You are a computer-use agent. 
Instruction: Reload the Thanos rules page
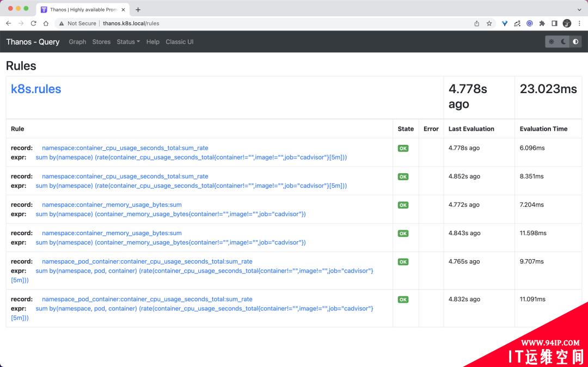coord(33,23)
